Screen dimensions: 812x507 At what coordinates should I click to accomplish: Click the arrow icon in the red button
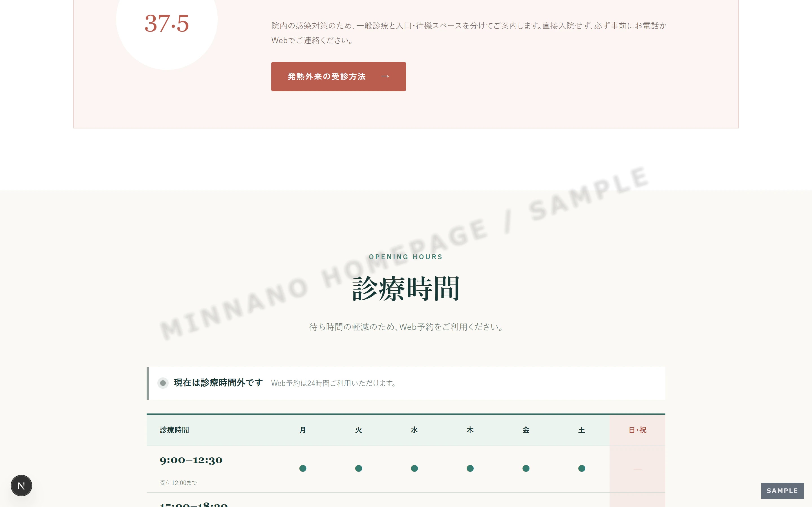pos(385,76)
